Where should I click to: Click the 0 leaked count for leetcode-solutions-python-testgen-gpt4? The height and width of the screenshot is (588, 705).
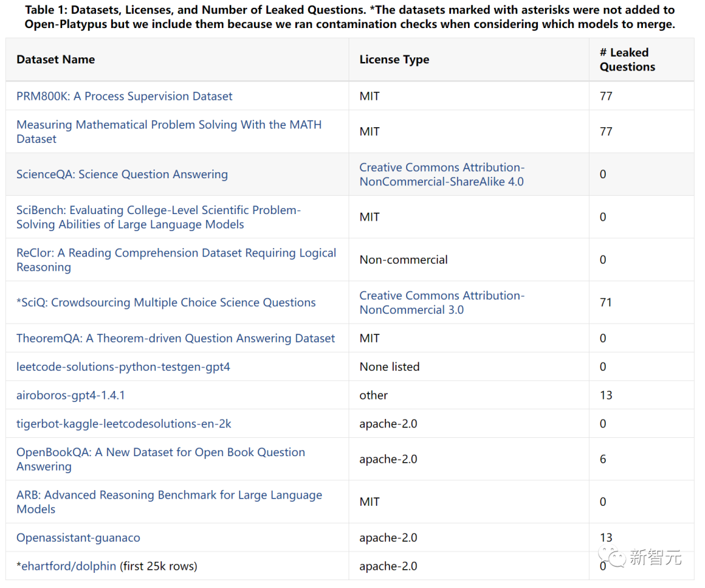click(603, 367)
